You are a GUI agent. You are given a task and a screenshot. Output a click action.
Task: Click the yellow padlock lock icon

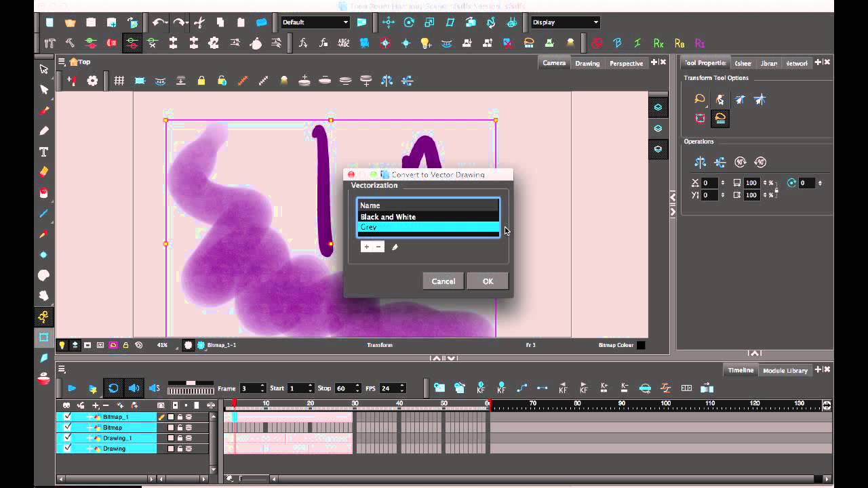pyautogui.click(x=201, y=81)
